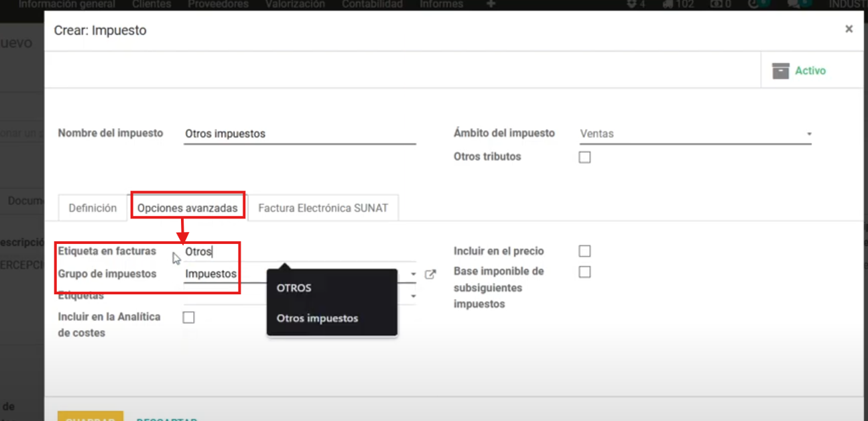868x421 pixels.
Task: Click the top bar icon showing count 4
Action: (635, 4)
